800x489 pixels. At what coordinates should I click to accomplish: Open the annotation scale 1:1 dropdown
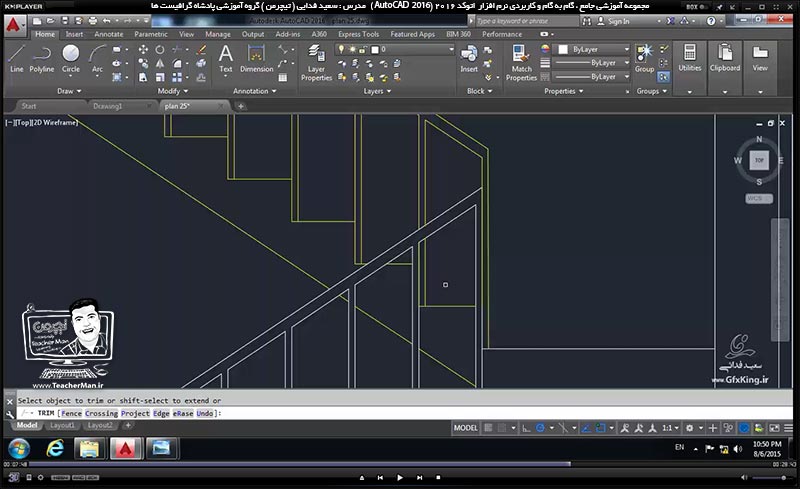click(670, 428)
